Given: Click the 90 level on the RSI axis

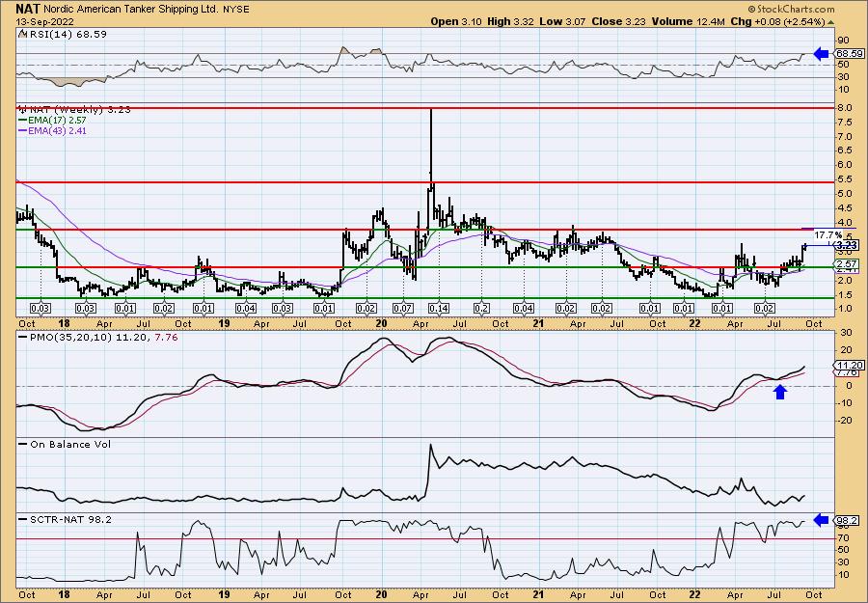Looking at the screenshot, I should 843,41.
